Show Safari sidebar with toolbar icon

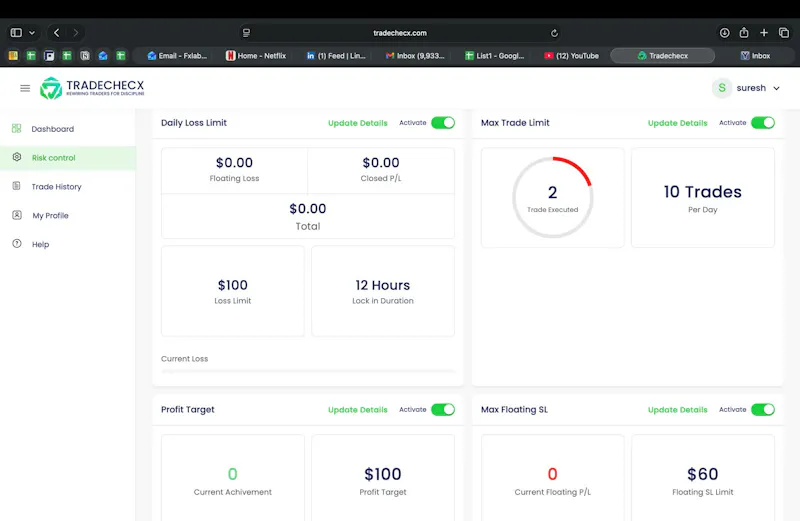16,33
